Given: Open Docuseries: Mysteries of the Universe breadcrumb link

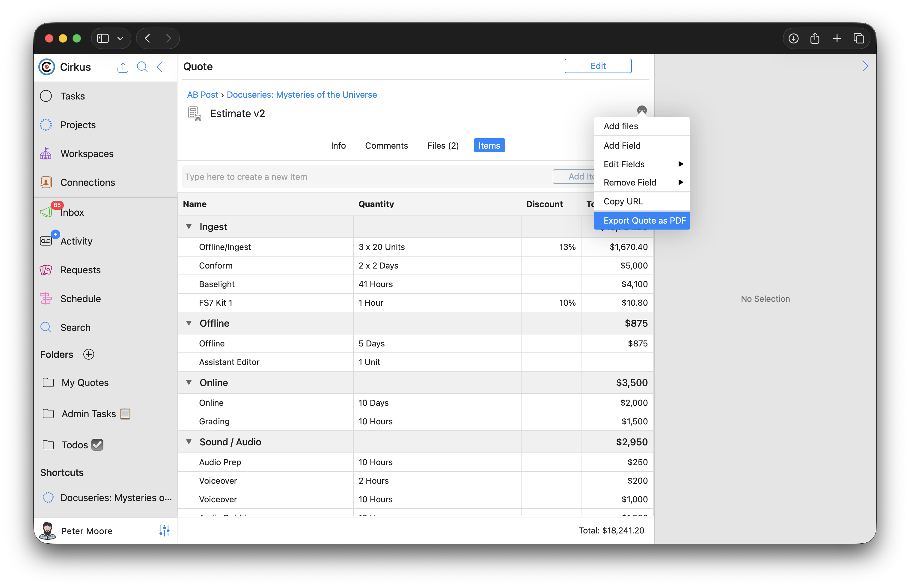Looking at the screenshot, I should pyautogui.click(x=302, y=95).
